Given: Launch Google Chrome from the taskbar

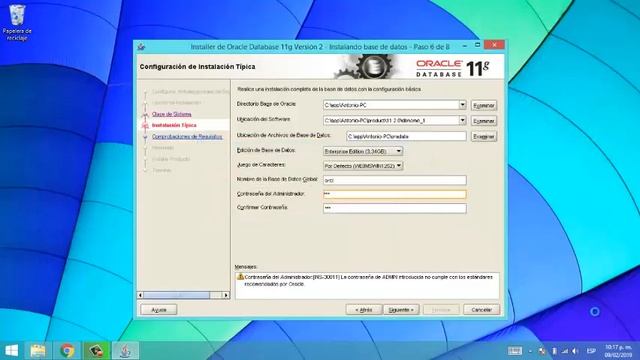Looking at the screenshot, I should coord(67,351).
